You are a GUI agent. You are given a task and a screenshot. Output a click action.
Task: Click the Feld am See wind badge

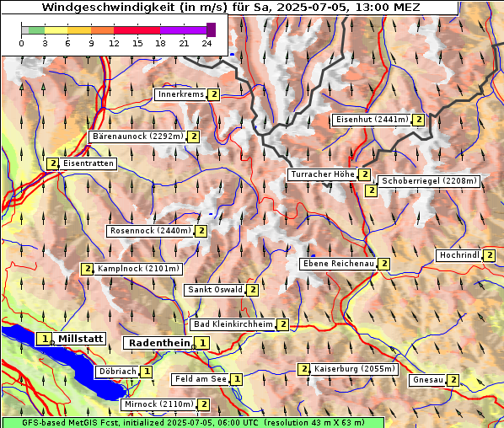[x=237, y=379]
